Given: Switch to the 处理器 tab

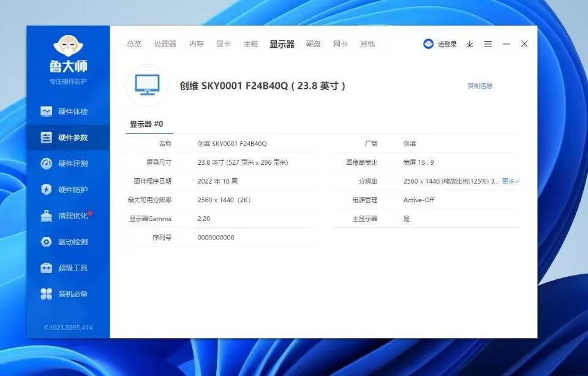Looking at the screenshot, I should 165,44.
